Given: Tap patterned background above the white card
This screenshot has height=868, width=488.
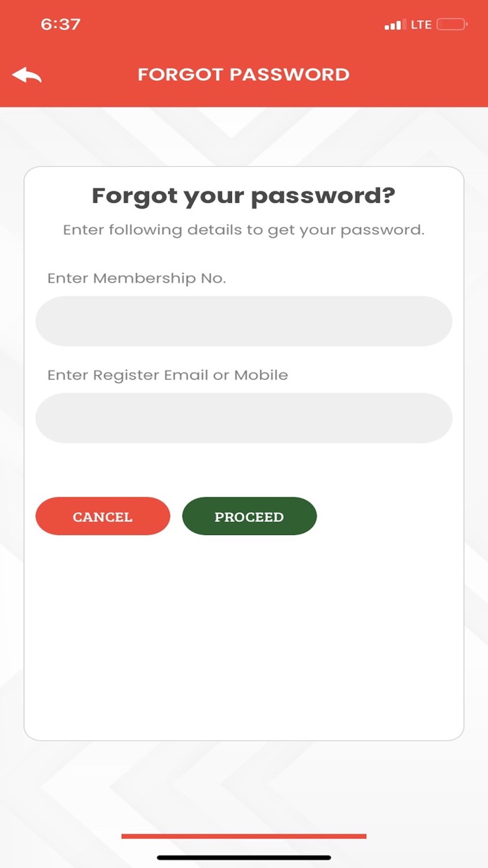Looking at the screenshot, I should pyautogui.click(x=243, y=137).
